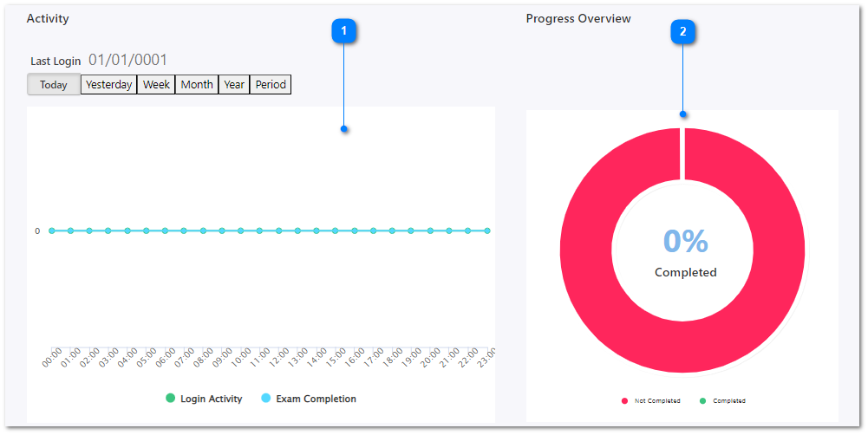Toggle the Not Completed legend entry
Screen dimensions: 868x435
[651, 401]
